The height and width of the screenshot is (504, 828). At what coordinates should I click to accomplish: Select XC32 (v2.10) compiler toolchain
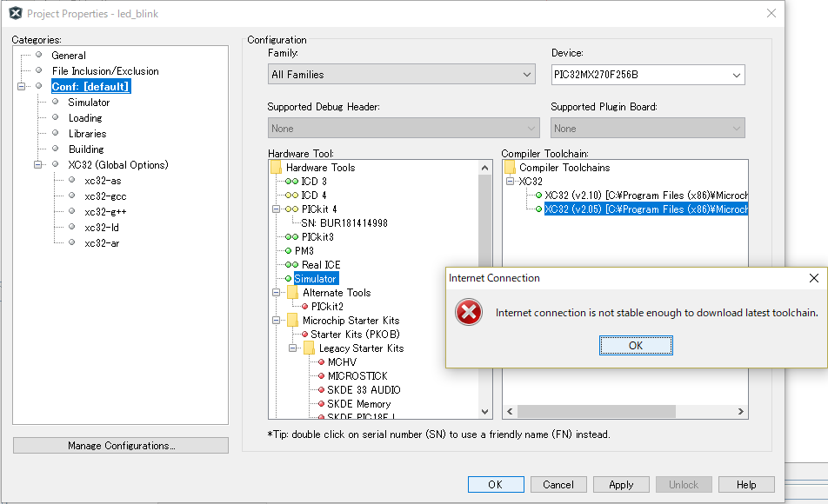point(645,195)
